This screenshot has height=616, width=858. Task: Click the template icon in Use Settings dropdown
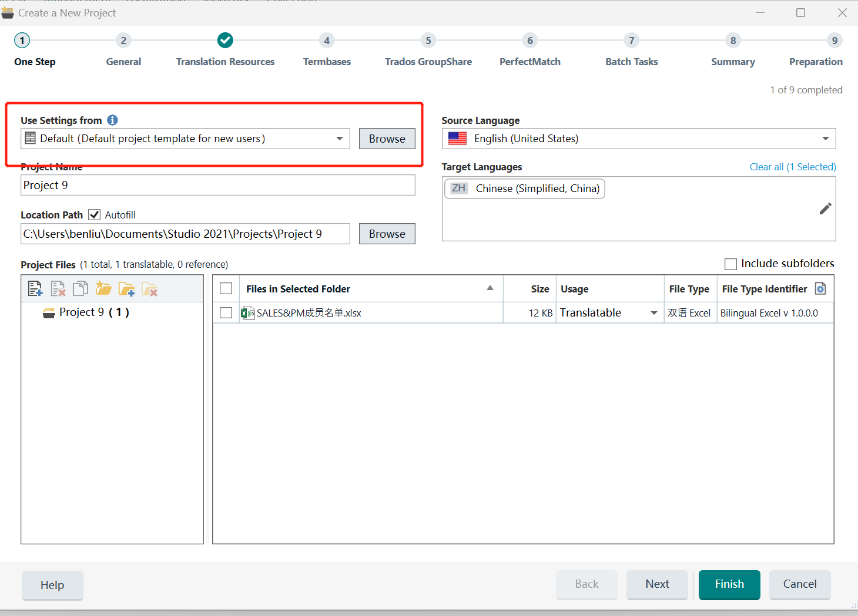click(x=30, y=139)
